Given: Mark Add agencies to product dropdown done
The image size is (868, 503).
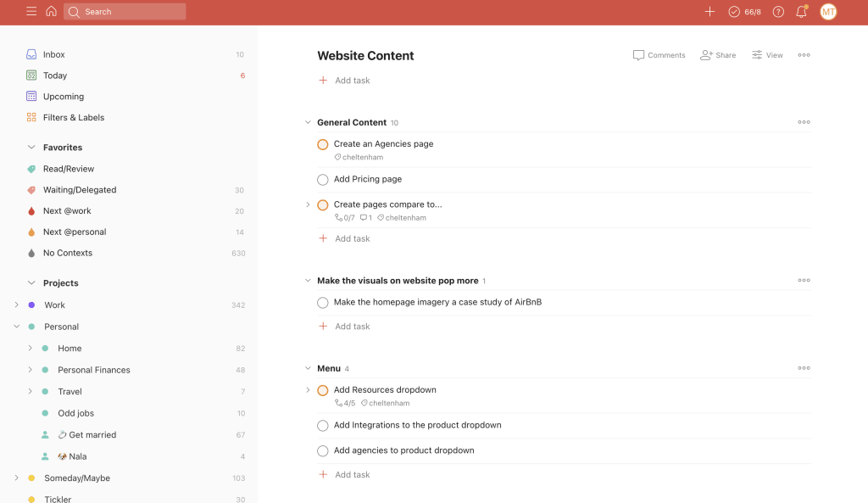Looking at the screenshot, I should (323, 451).
